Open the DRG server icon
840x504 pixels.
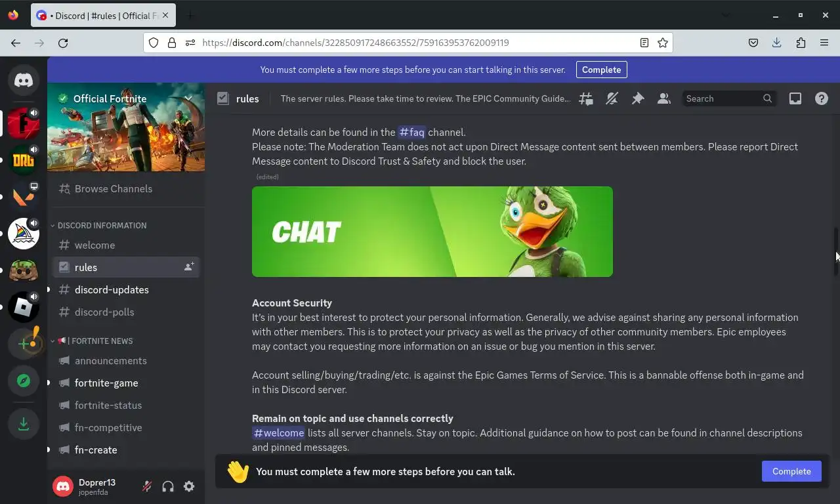pos(24,160)
